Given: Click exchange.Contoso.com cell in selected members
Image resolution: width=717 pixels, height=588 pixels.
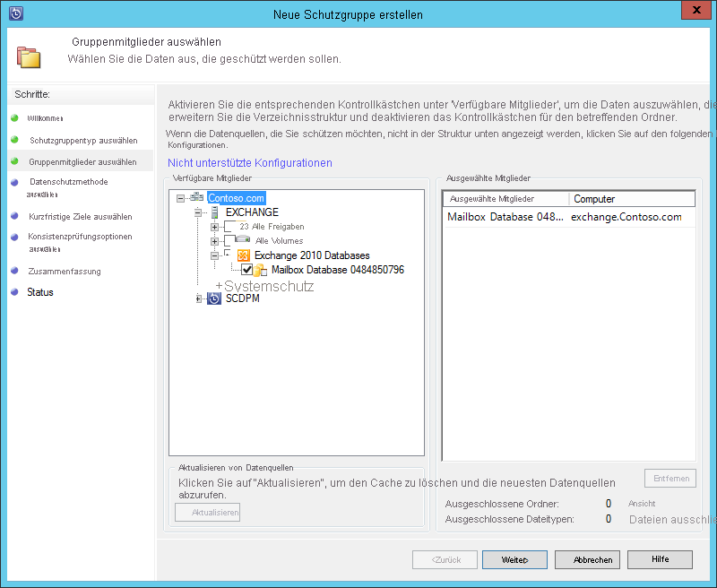Looking at the screenshot, I should tap(626, 217).
